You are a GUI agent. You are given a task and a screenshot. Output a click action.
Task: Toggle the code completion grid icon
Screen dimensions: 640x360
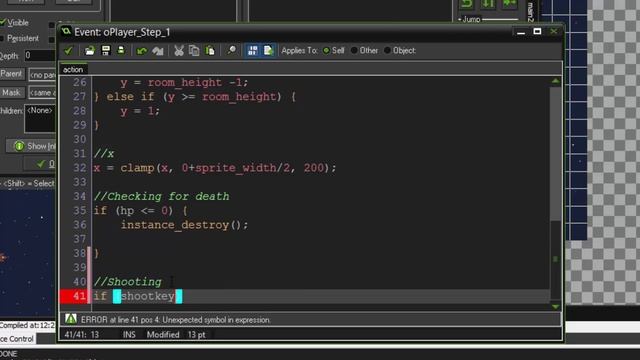point(253,51)
